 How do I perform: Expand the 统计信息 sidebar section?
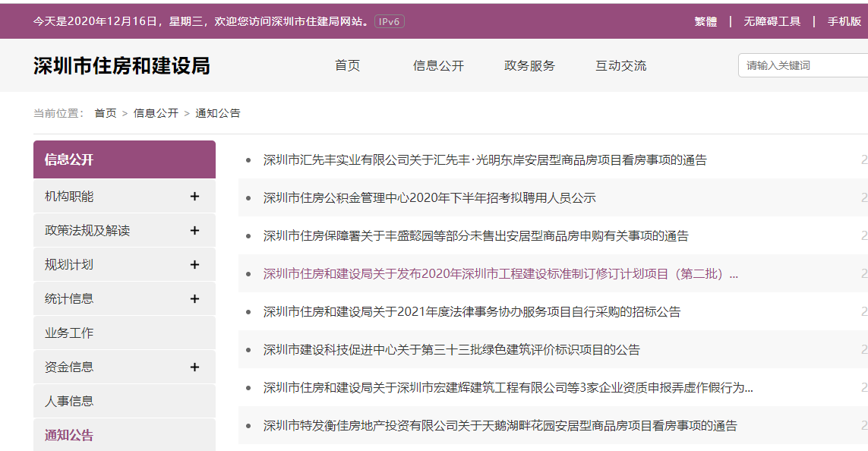click(196, 298)
